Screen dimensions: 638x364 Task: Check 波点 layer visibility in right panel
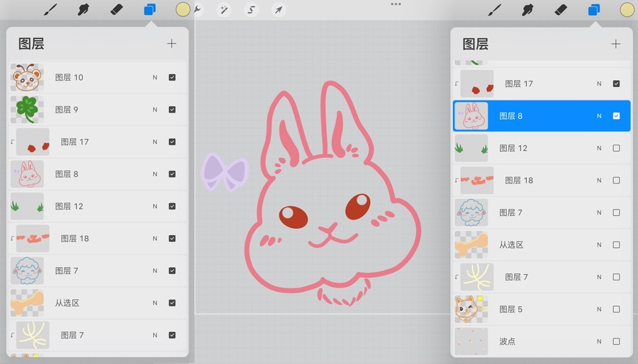[617, 341]
